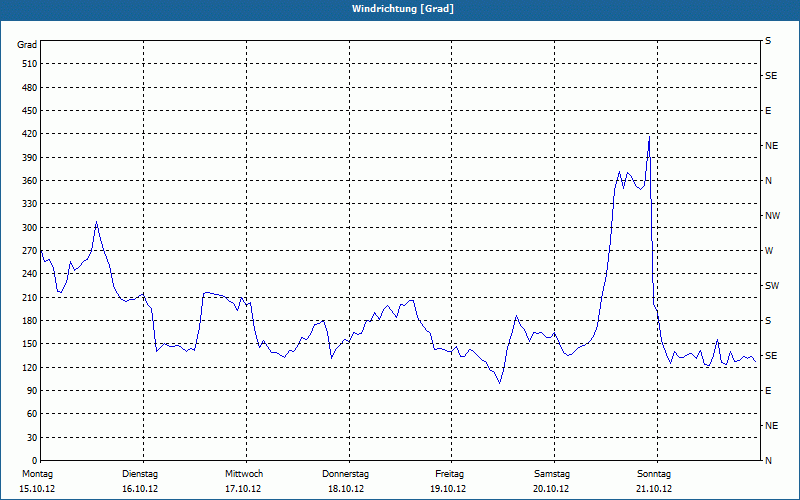Click the 'W' compass direction label
The width and height of the screenshot is (800, 500).
coord(769,251)
